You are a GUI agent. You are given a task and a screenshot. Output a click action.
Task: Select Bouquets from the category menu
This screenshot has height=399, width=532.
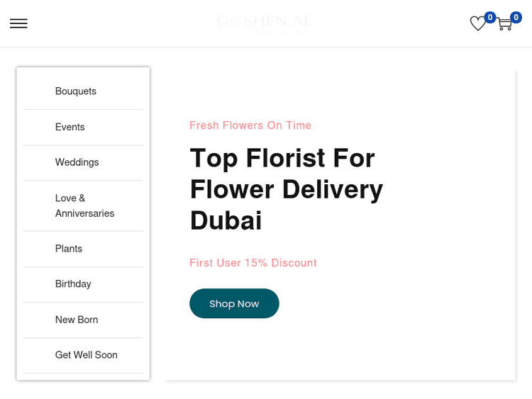[x=76, y=91]
